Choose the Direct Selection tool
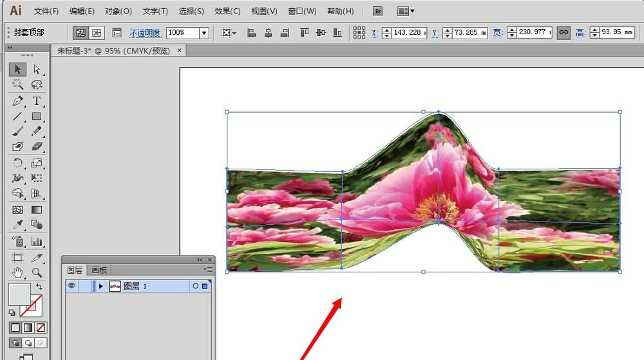 pos(37,69)
